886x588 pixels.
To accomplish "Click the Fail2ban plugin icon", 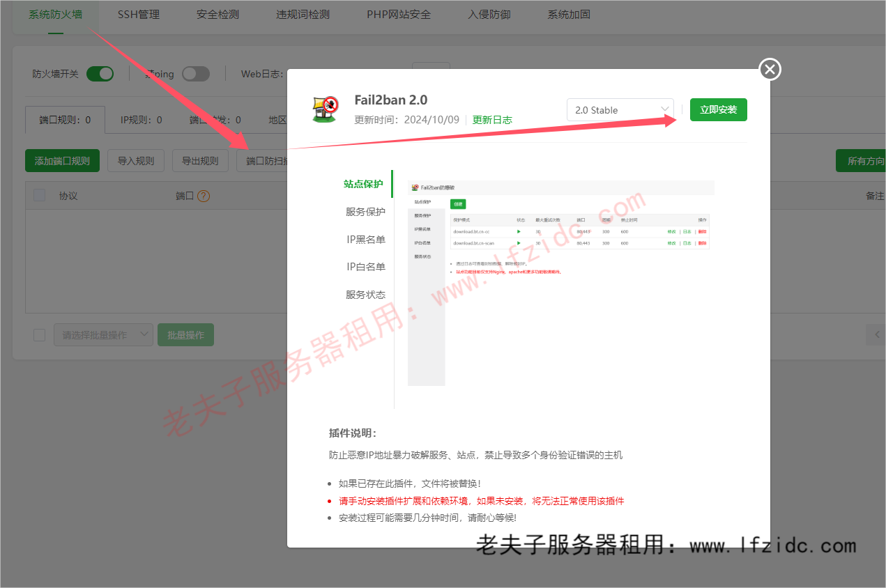I will click(x=325, y=109).
